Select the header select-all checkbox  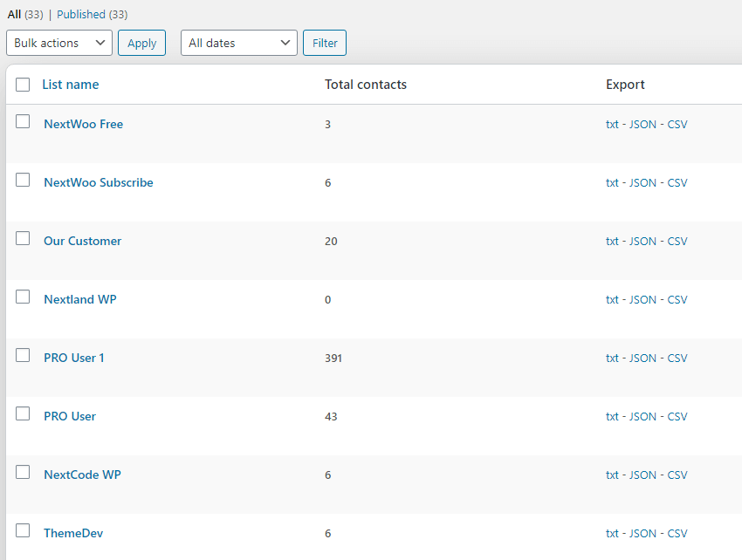tap(23, 85)
